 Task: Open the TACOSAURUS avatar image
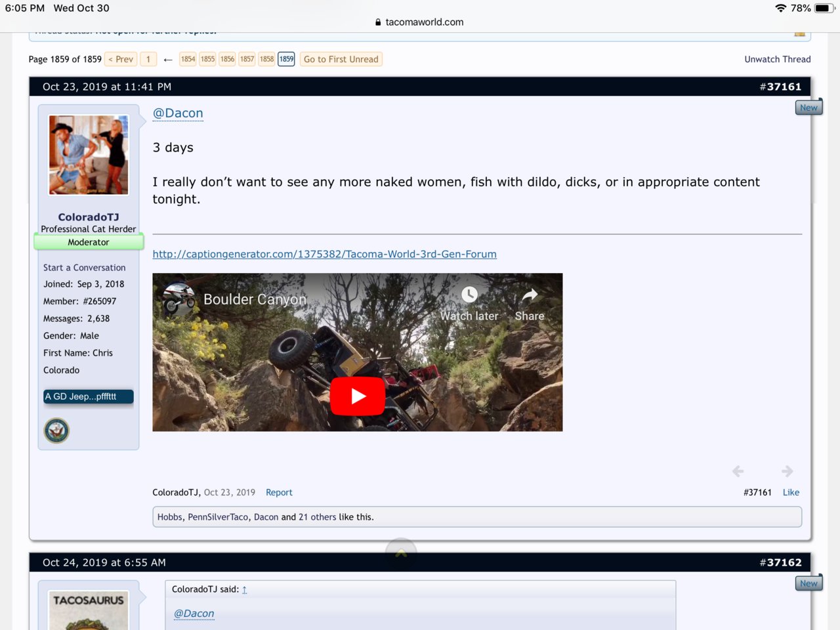click(x=89, y=610)
